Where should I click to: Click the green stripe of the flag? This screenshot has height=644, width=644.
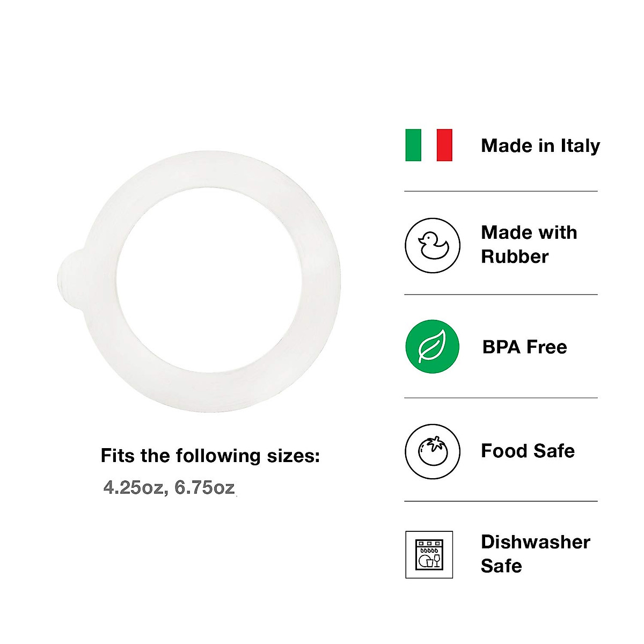[x=413, y=145]
